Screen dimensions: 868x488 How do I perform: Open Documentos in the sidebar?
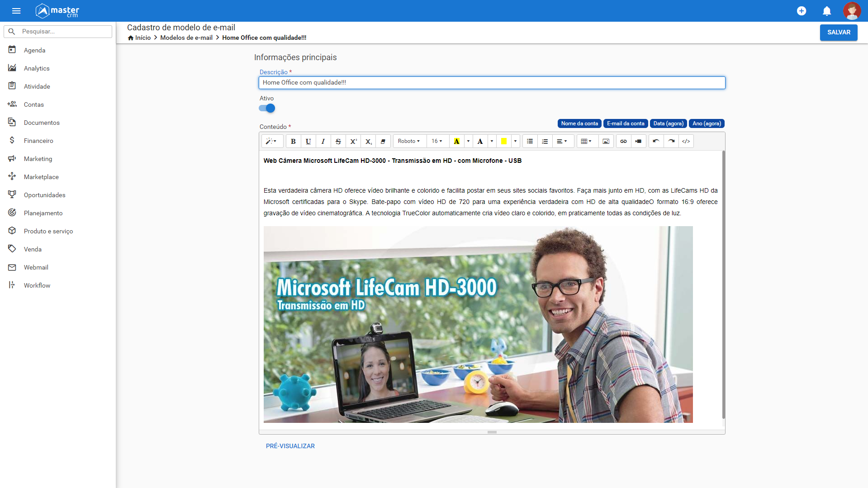coord(58,123)
